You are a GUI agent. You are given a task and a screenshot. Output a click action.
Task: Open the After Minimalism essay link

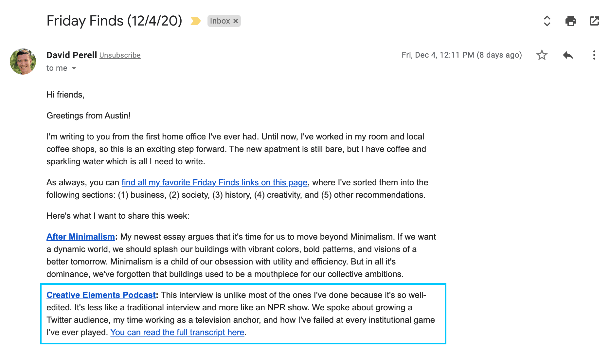pyautogui.click(x=81, y=237)
